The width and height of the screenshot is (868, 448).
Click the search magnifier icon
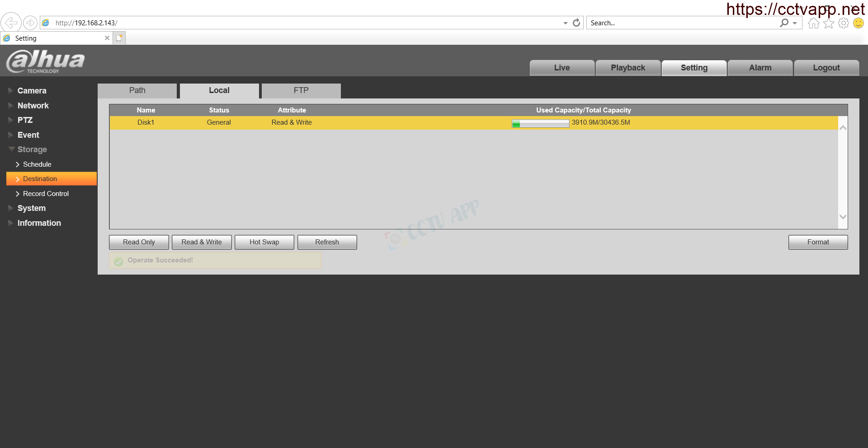click(x=784, y=23)
